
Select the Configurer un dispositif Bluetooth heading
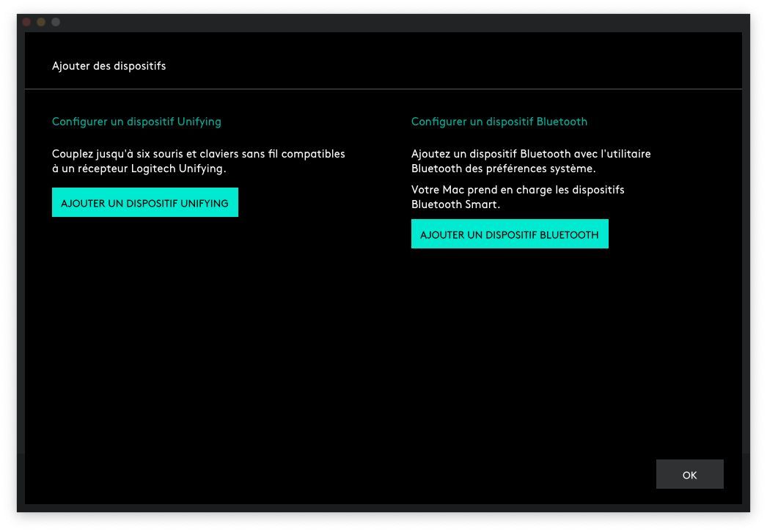click(x=499, y=122)
